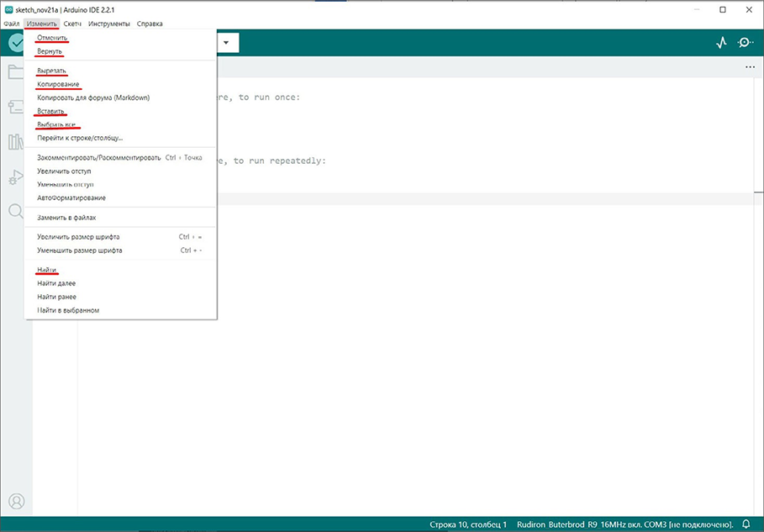The image size is (764, 532).
Task: Open the Скетч menu
Action: 72,24
